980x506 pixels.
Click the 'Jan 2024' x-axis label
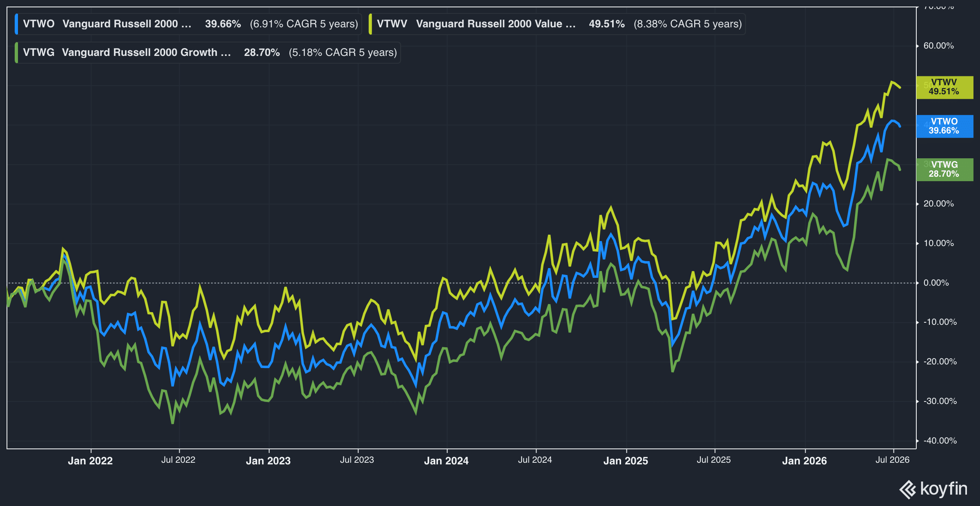(x=446, y=461)
